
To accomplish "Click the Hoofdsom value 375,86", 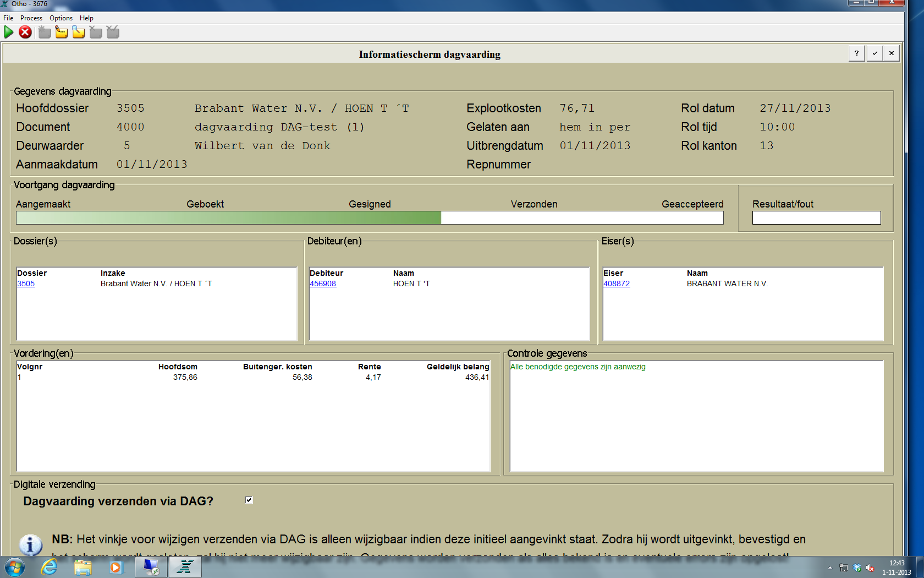I will point(185,377).
